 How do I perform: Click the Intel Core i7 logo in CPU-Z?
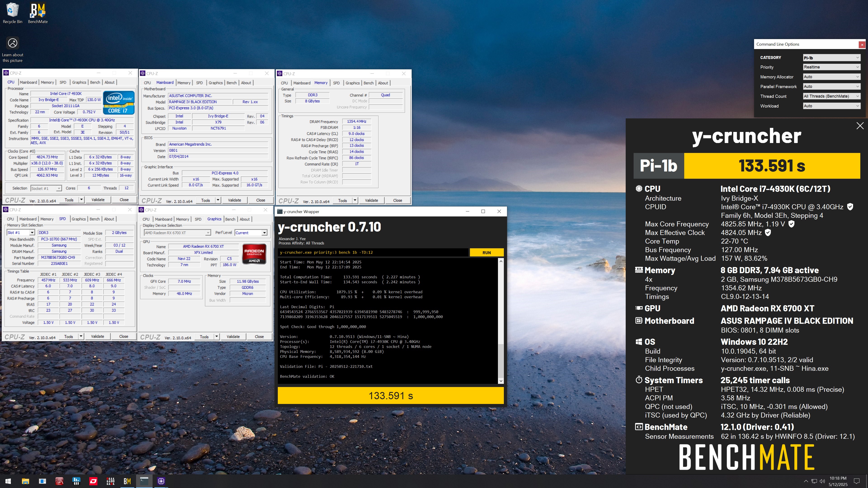click(119, 102)
